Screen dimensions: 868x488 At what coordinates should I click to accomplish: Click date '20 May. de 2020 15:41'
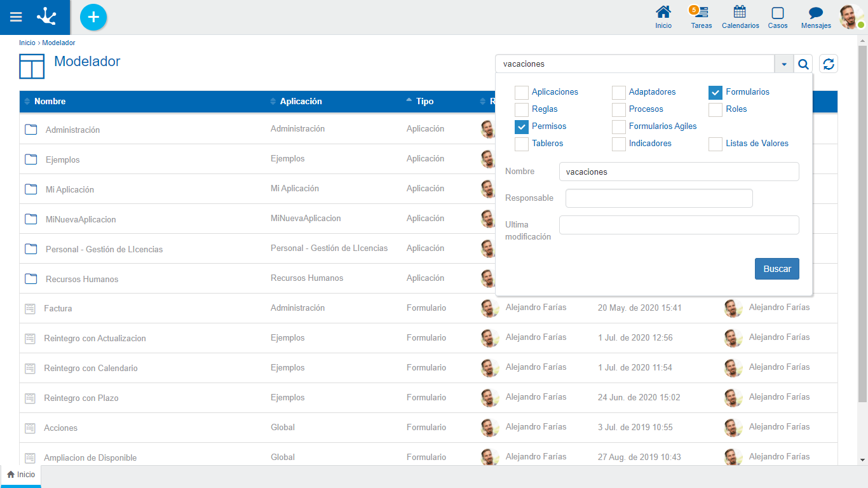(x=640, y=308)
